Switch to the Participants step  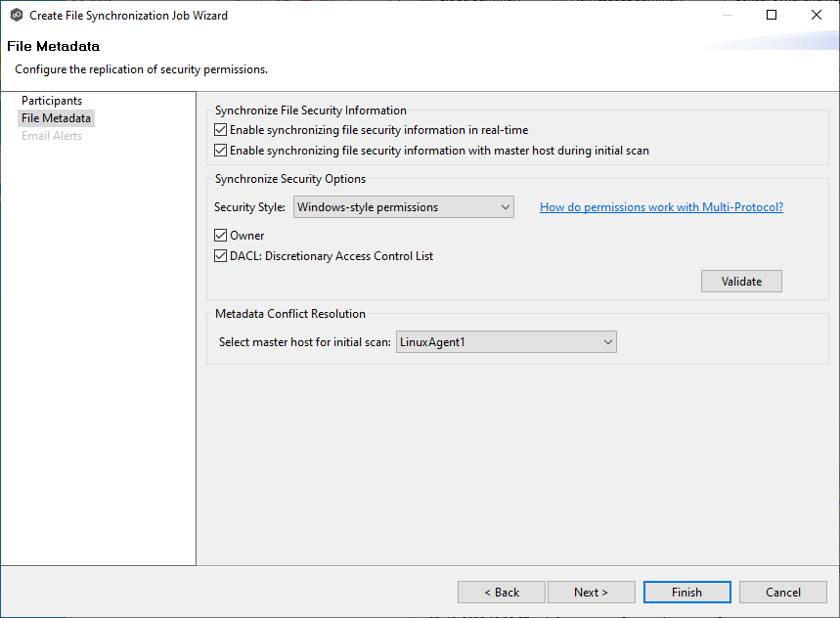tap(53, 100)
